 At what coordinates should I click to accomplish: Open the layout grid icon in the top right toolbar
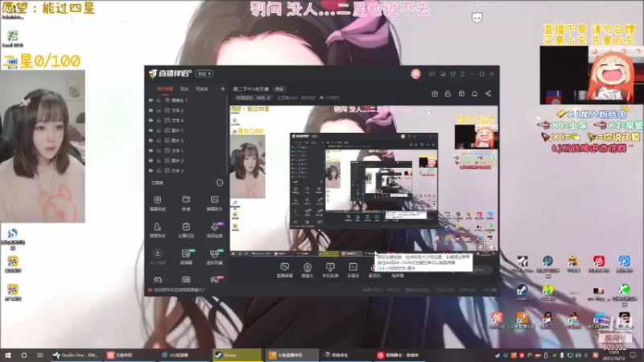click(461, 94)
